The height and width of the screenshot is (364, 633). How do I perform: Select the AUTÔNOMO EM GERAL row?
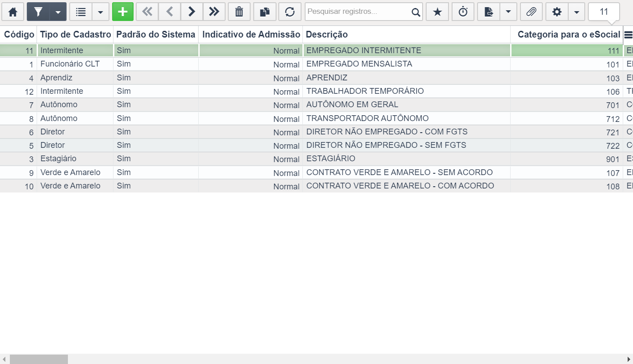click(x=316, y=105)
